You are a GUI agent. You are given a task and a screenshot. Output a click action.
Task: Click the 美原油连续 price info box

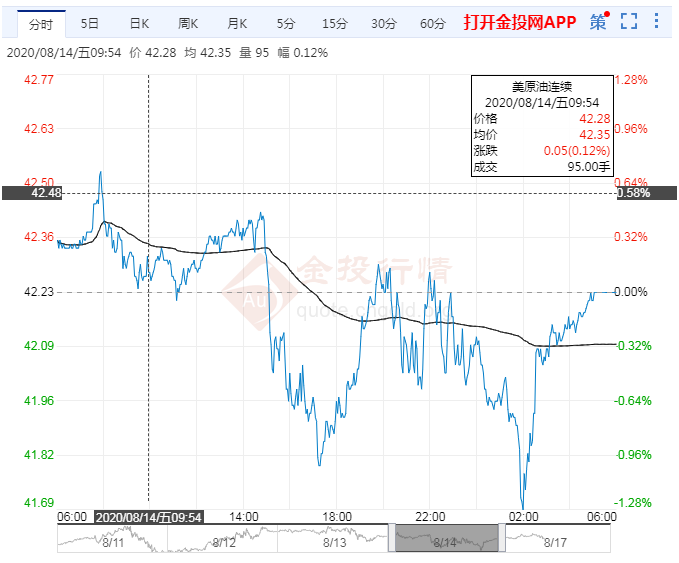pyautogui.click(x=541, y=127)
